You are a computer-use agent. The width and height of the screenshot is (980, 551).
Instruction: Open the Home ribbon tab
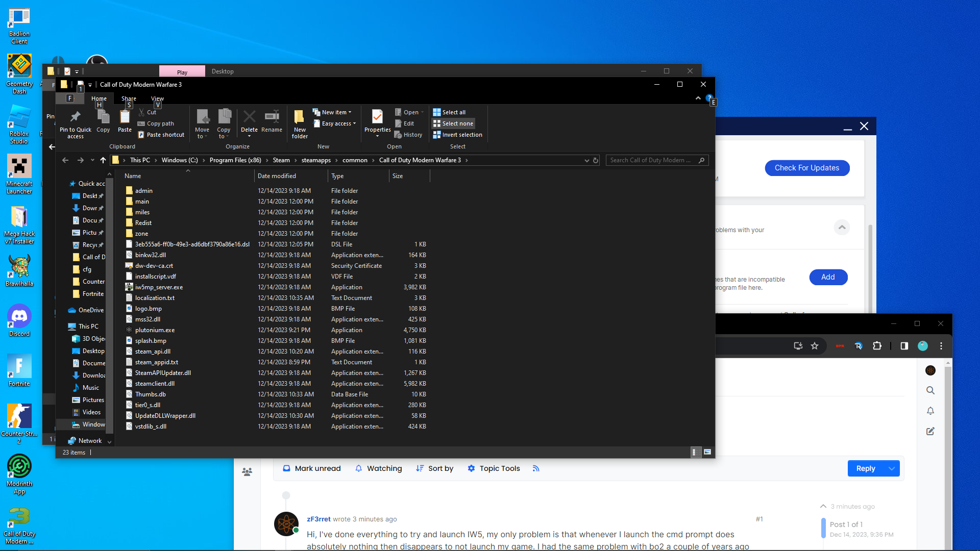(99, 98)
